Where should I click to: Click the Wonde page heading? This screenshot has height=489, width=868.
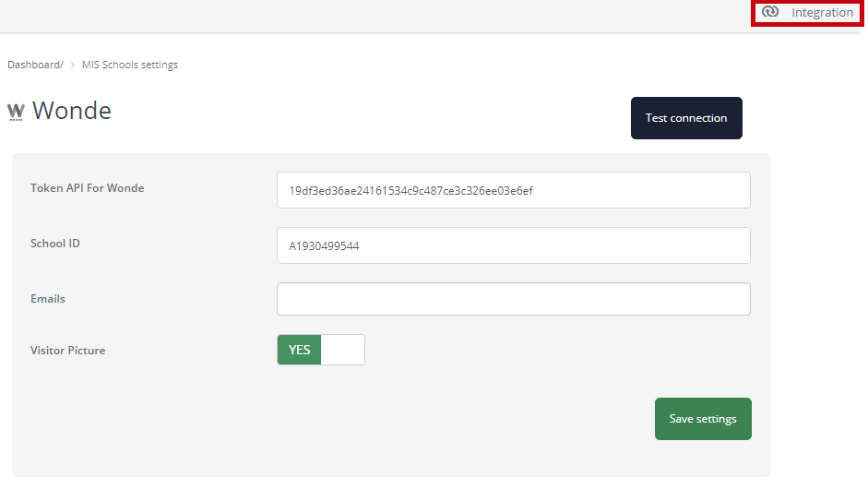71,111
